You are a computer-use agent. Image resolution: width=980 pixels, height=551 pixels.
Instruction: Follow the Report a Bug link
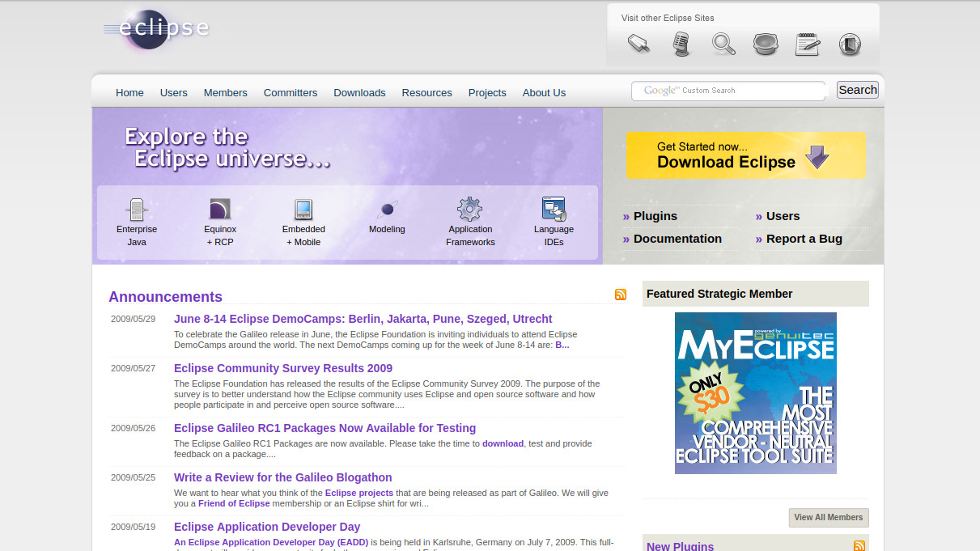point(804,239)
